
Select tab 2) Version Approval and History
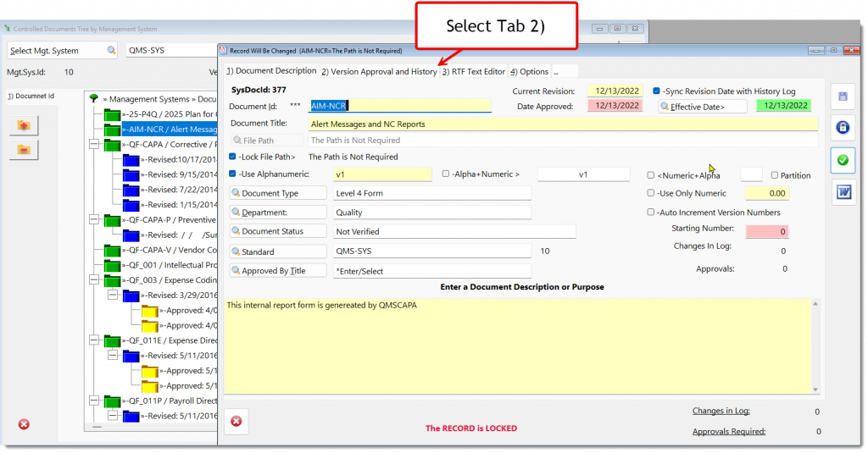[x=379, y=71]
